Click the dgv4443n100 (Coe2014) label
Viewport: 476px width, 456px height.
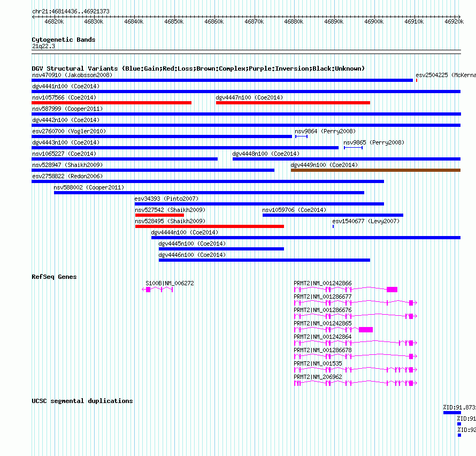click(x=66, y=142)
